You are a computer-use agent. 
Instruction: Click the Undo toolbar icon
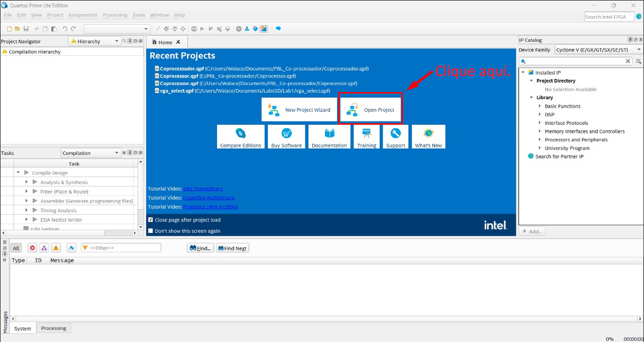tap(65, 29)
